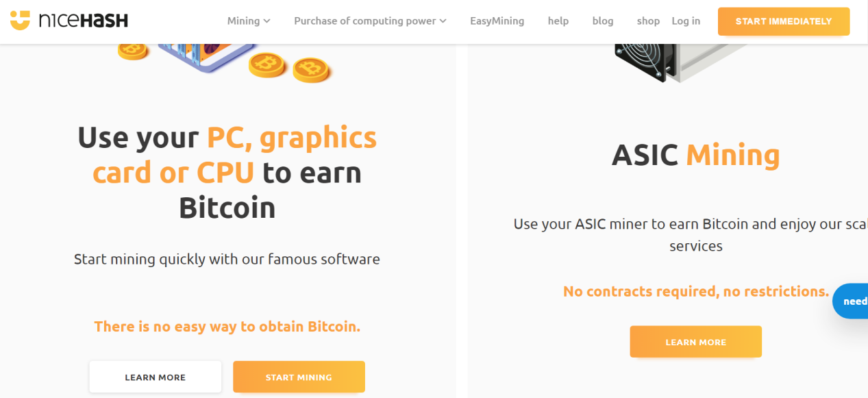Click the PC, graphics card or CPU heading
The width and height of the screenshot is (868, 398).
227,172
